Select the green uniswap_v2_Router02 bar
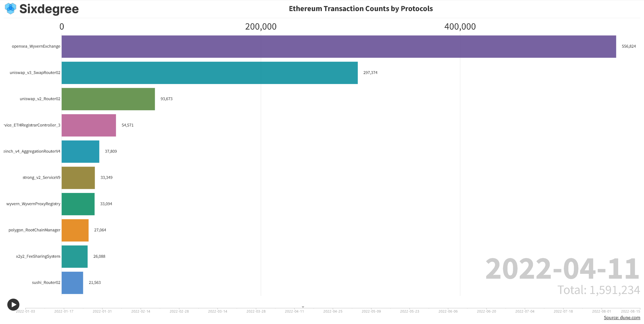 108,99
